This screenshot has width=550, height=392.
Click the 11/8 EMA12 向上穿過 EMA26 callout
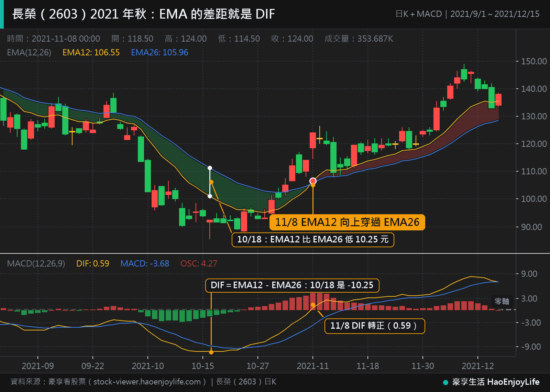(347, 222)
